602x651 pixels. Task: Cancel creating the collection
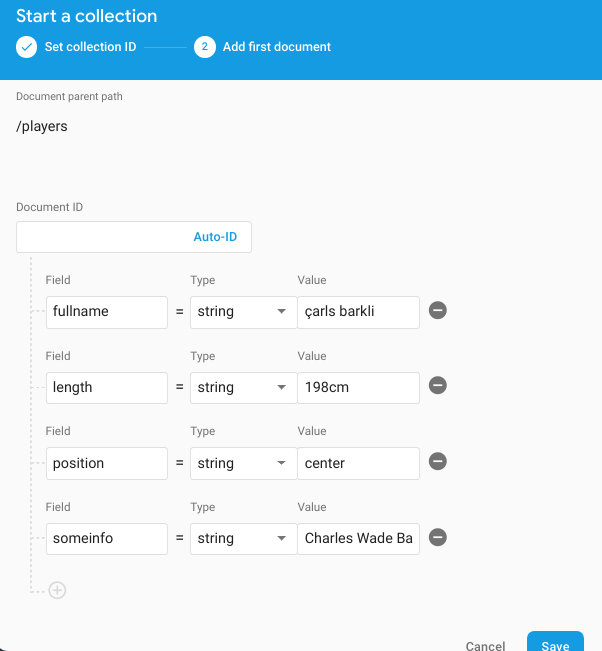(485, 645)
